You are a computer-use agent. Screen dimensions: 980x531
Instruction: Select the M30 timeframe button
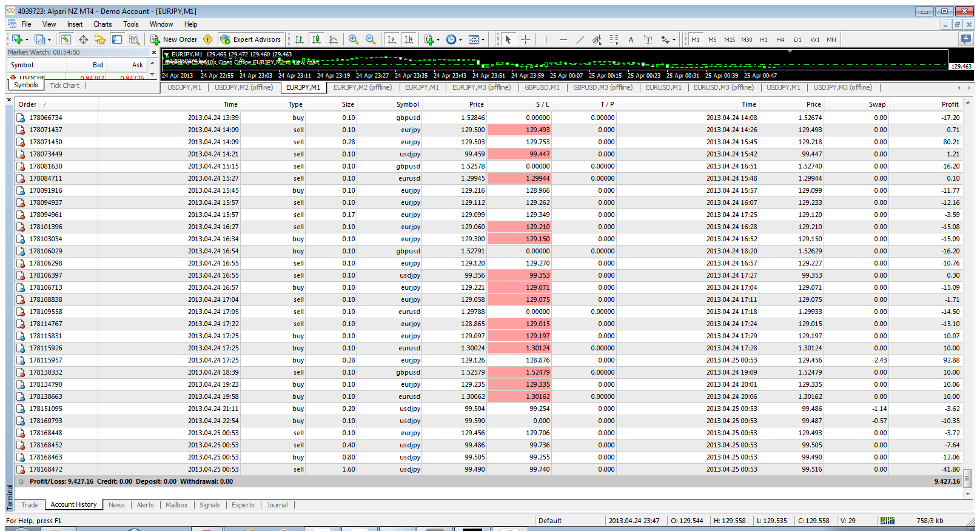pos(747,39)
